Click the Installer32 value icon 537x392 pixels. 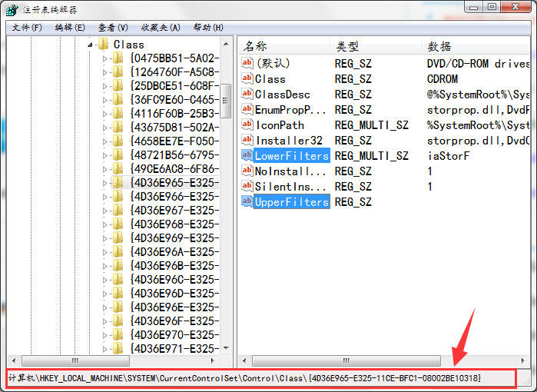pos(247,141)
